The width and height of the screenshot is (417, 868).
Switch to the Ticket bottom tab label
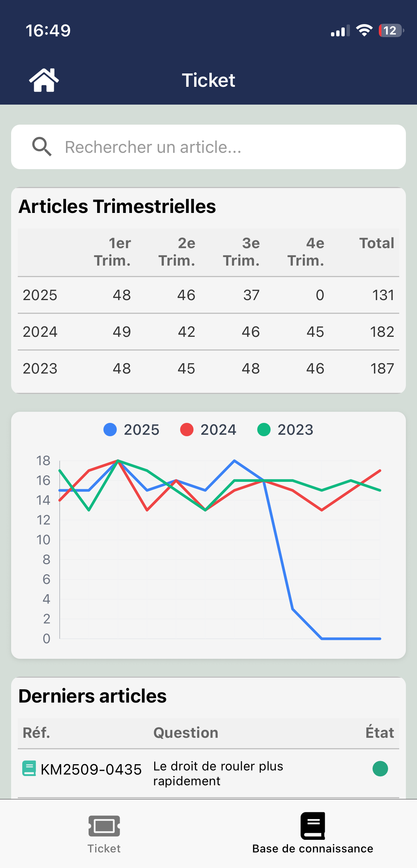[x=104, y=849]
